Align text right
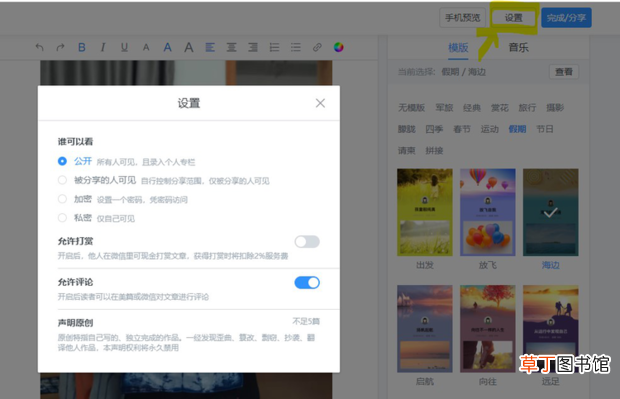This screenshot has width=620, height=399. click(253, 47)
